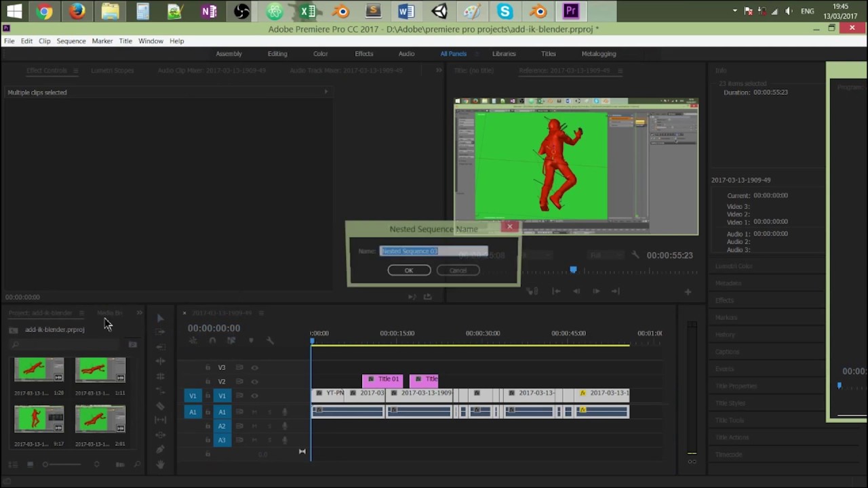Open Unity from the taskbar

439,11
